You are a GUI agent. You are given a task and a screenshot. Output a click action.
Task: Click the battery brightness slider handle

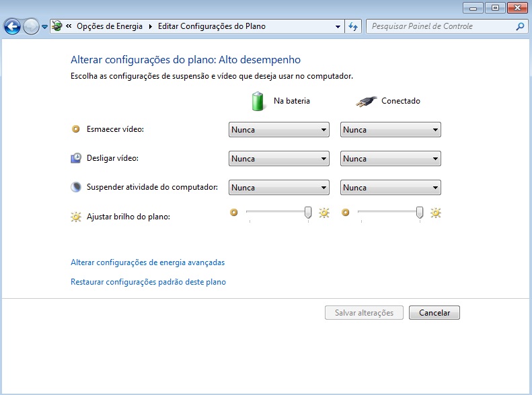[308, 213]
